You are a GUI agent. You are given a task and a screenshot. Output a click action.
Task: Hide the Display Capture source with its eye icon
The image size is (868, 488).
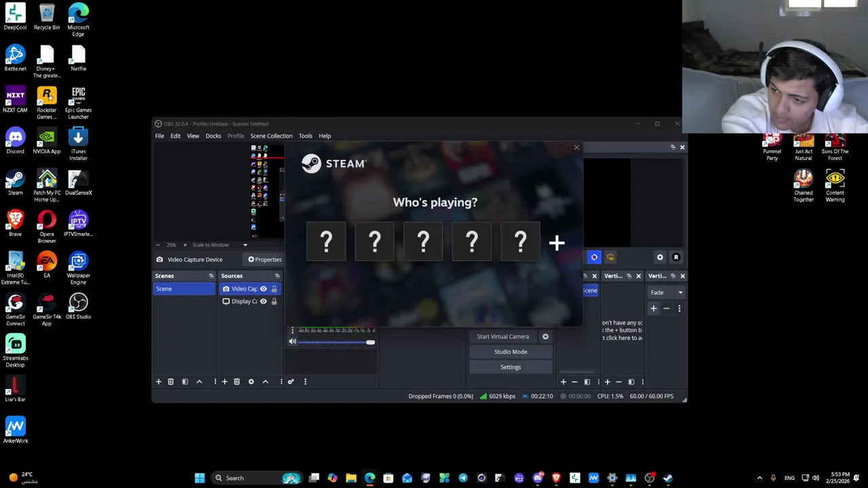(263, 302)
